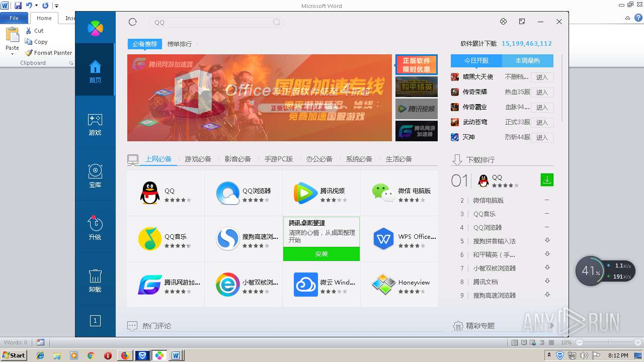The image size is (644, 362).
Task: Select the 腾讯网游加速器 app tile
Action: (166, 285)
